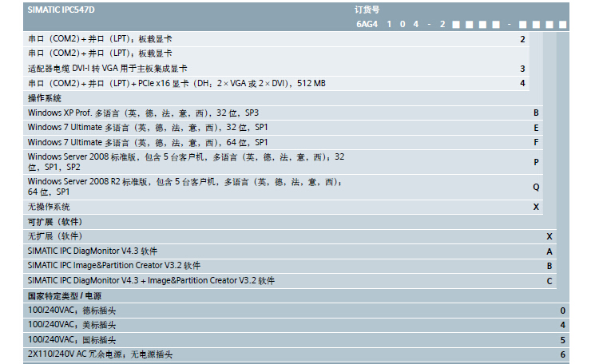The width and height of the screenshot is (591, 364).
Task: Select the Windows XP Prof. 32位 SP3 row
Action: pos(143,113)
